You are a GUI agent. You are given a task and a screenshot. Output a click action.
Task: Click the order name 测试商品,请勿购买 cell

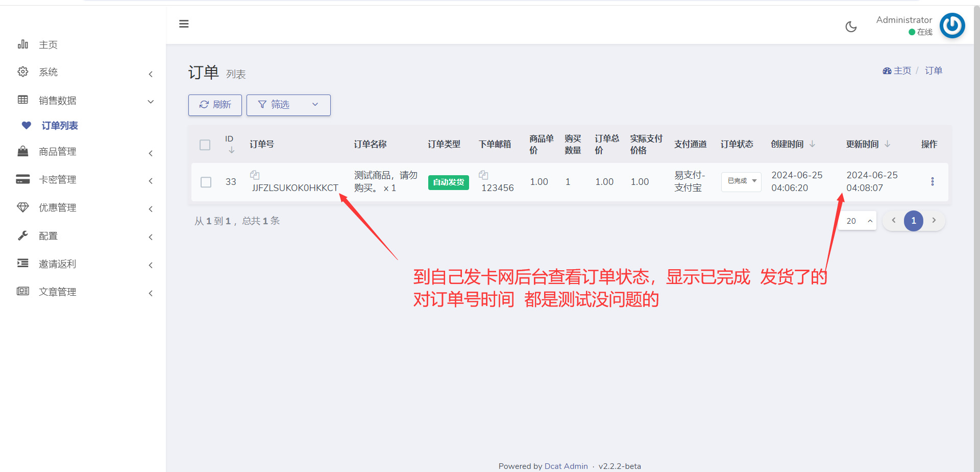tap(386, 182)
